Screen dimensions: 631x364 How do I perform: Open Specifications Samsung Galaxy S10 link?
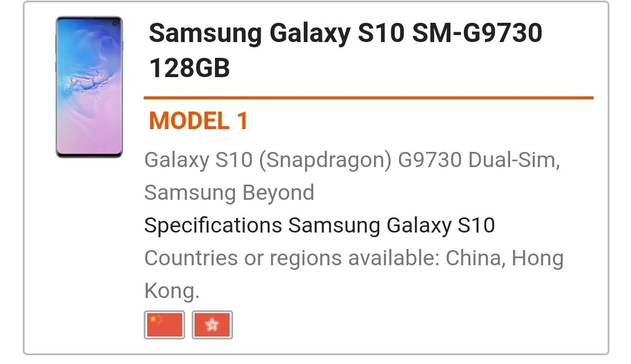point(320,226)
